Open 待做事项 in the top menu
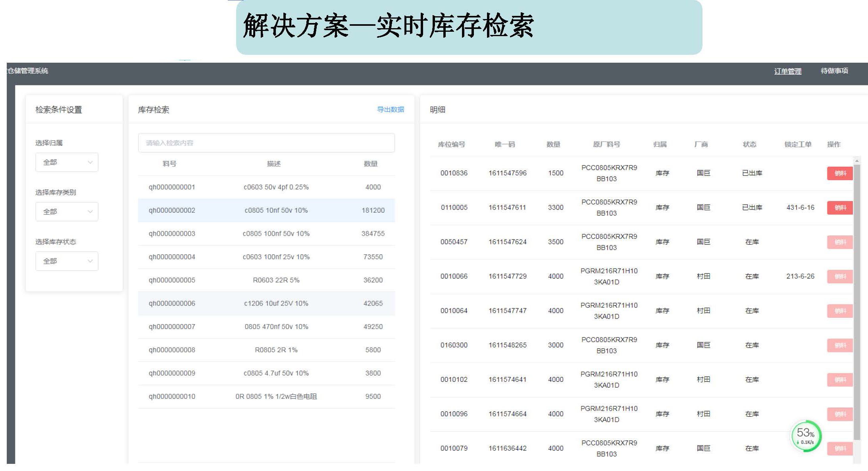The height and width of the screenshot is (471, 868). click(834, 71)
